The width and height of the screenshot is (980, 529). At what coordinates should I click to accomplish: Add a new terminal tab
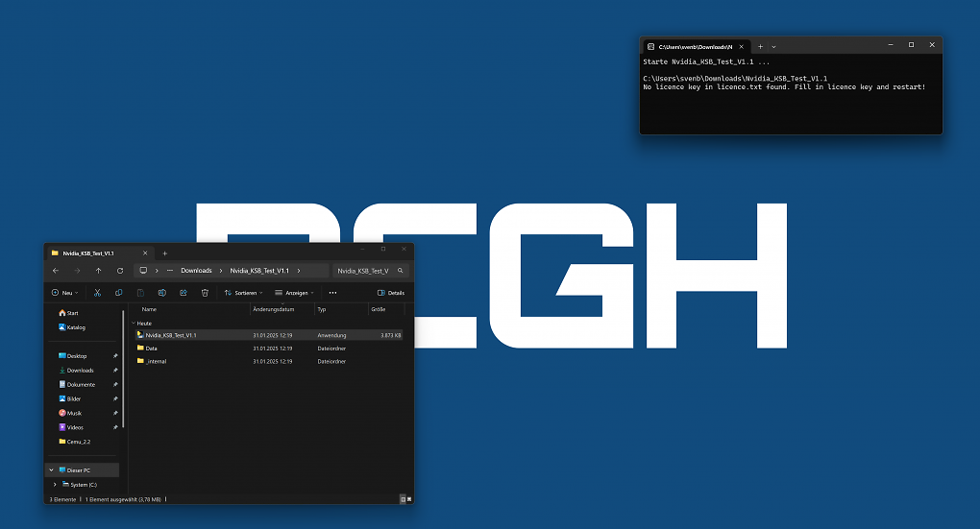(760, 46)
